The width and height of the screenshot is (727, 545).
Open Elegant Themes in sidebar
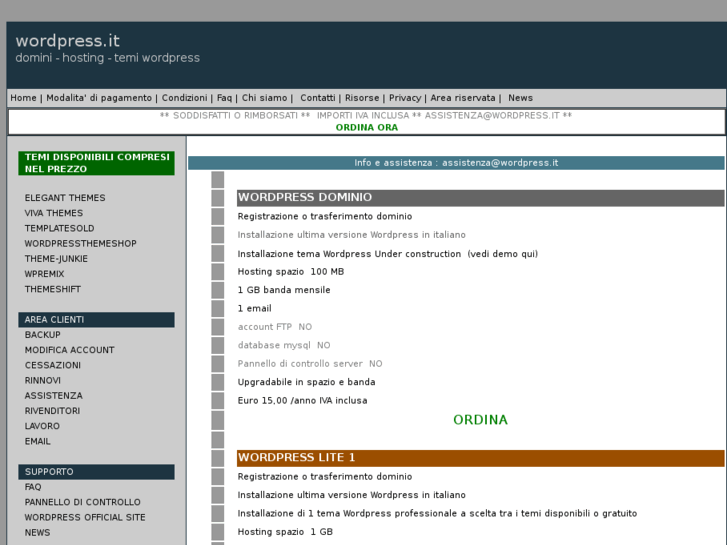coord(65,198)
